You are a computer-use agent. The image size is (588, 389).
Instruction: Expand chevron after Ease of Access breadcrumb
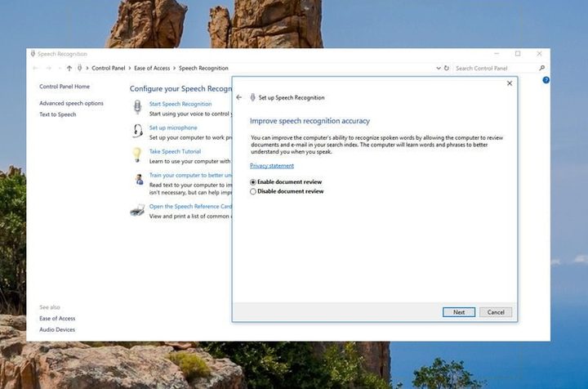(175, 68)
